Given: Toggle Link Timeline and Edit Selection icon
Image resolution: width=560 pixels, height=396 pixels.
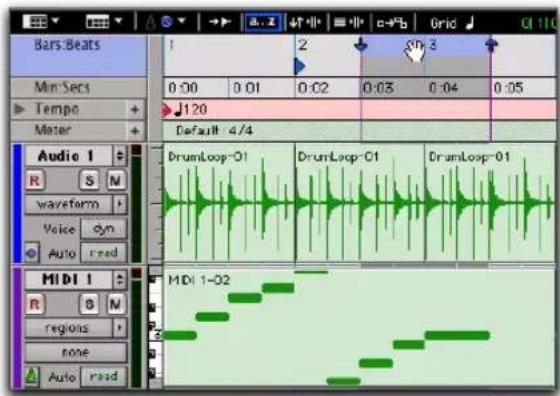Looking at the screenshot, I should [305, 23].
